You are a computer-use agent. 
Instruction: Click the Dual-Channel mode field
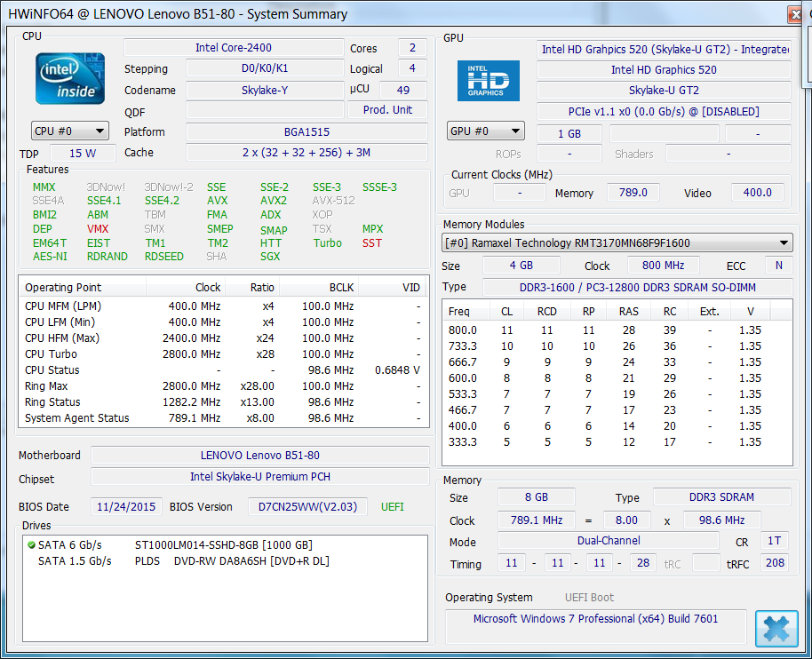click(609, 541)
